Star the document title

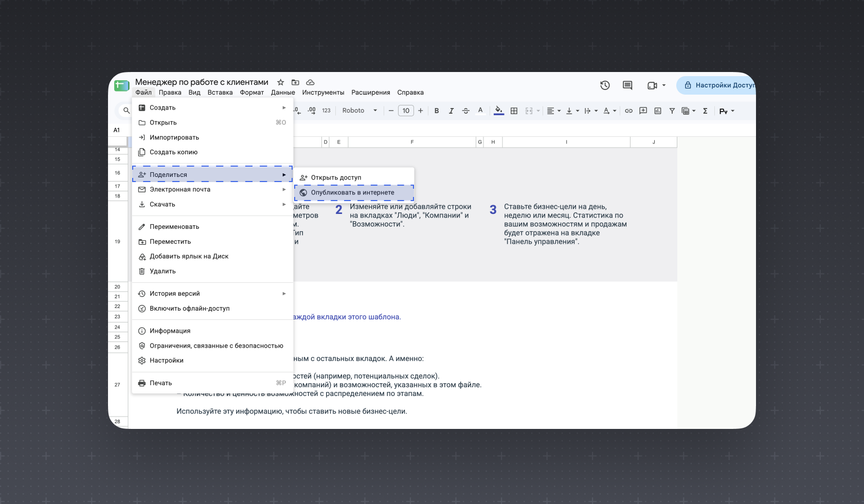click(x=280, y=82)
